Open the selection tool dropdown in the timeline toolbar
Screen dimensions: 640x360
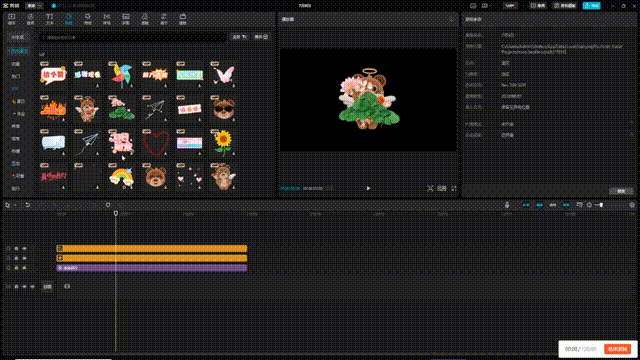(16, 205)
